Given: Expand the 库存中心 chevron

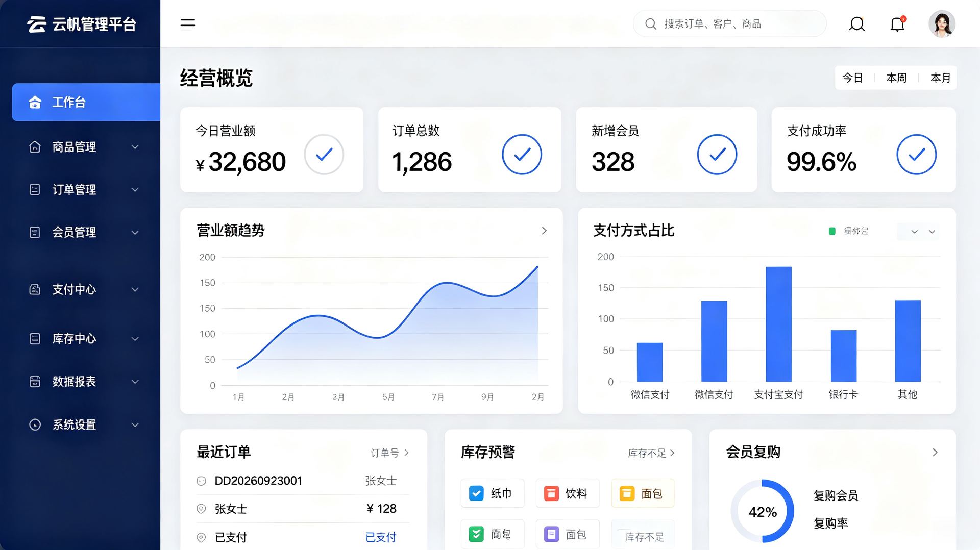Looking at the screenshot, I should coord(135,339).
